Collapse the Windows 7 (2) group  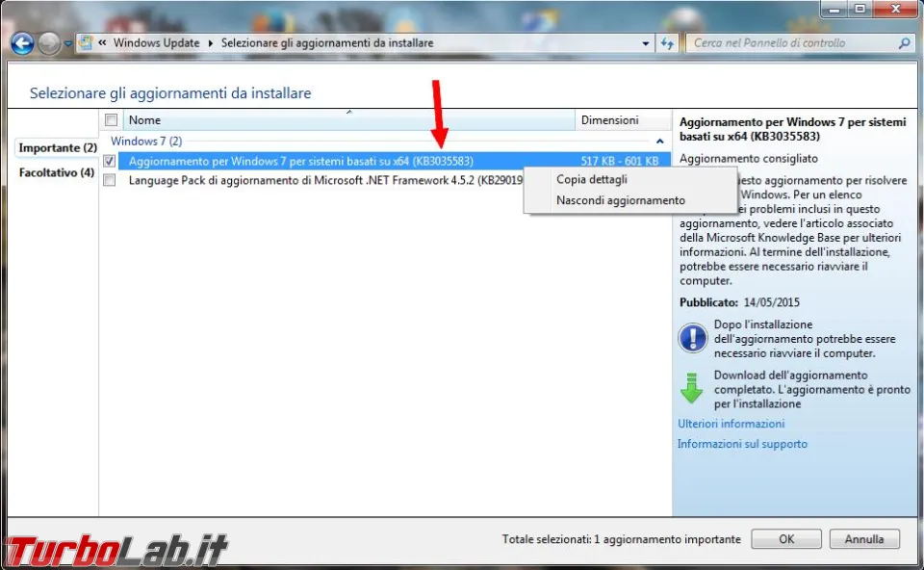point(660,142)
